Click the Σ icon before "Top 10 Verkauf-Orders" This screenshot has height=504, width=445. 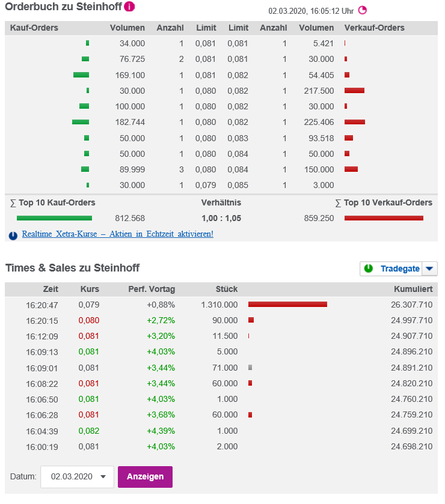click(339, 202)
